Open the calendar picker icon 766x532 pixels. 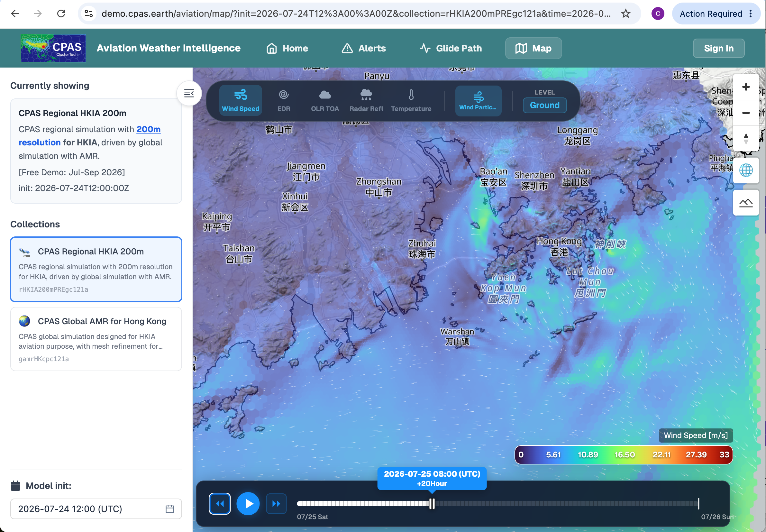[x=169, y=509]
